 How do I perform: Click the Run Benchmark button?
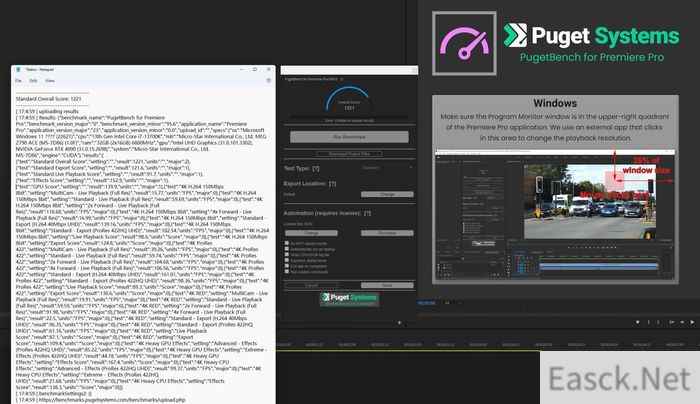349,137
